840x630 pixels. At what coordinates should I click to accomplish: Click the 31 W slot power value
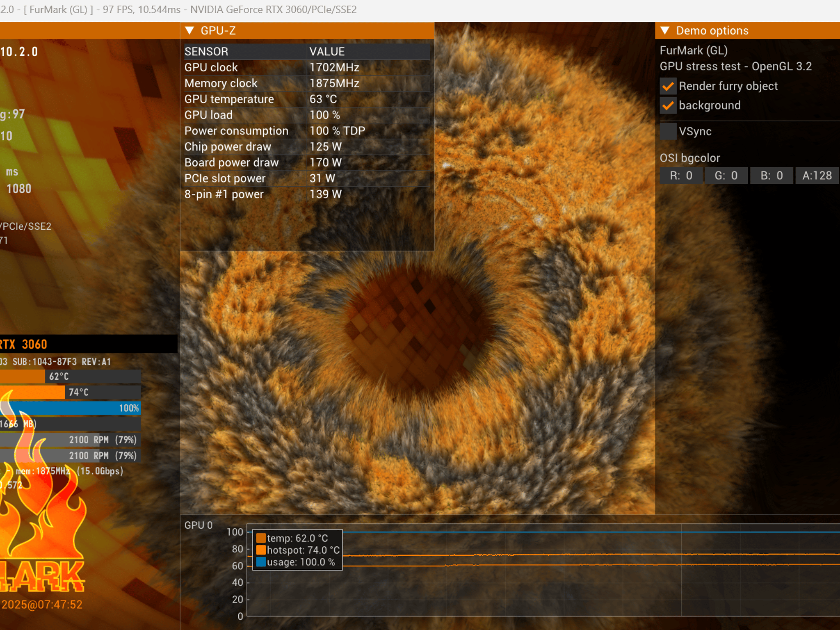(x=322, y=178)
